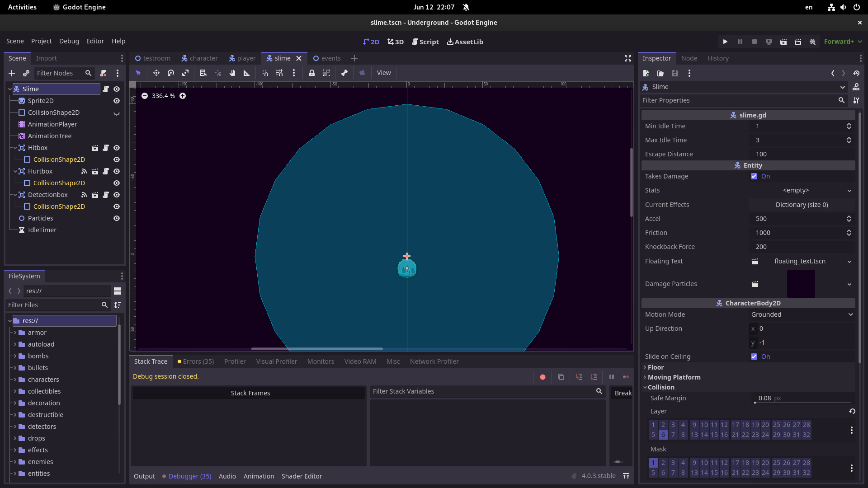Select the Scale tool
This screenshot has height=488, width=868.
(185, 73)
